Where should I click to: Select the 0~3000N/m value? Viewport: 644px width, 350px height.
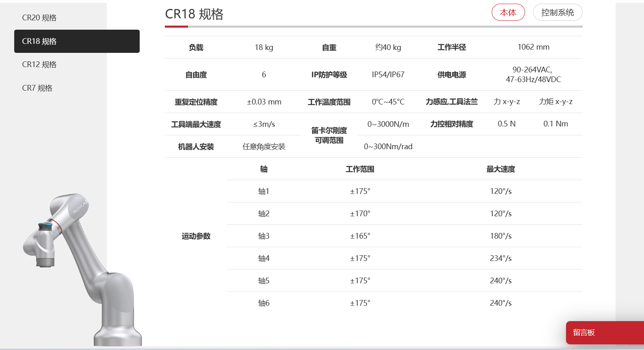click(x=388, y=124)
